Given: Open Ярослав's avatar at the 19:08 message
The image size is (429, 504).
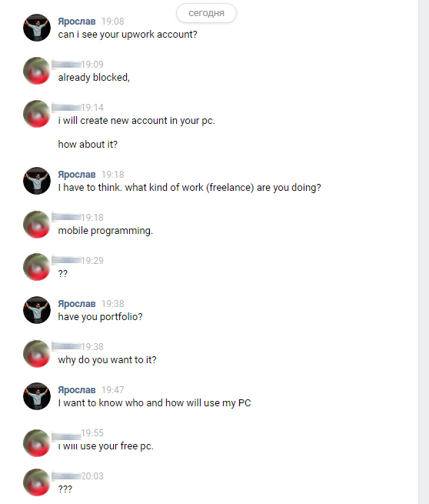Looking at the screenshot, I should [37, 28].
